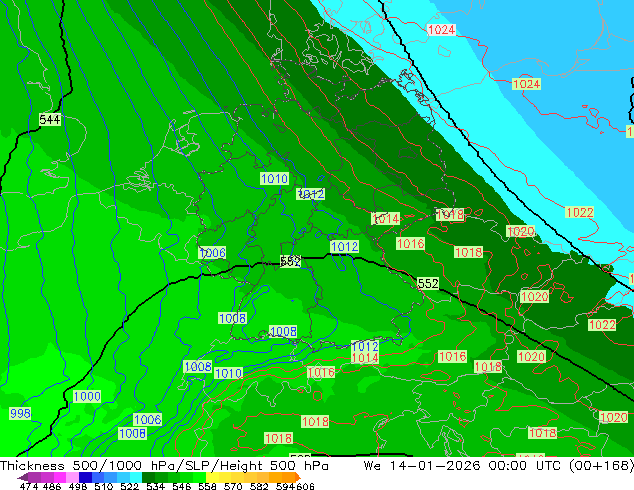
Task: Click the legend value 582
Action: [259, 486]
